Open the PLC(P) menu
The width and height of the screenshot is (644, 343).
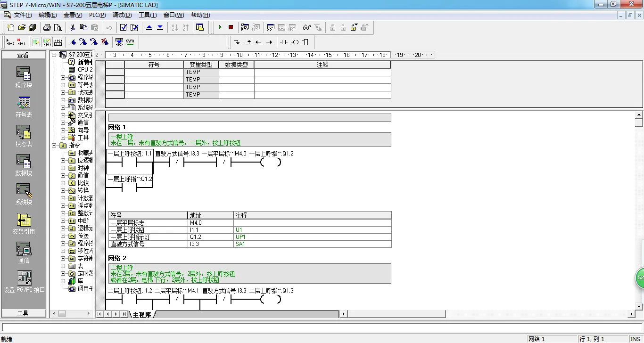pos(98,15)
